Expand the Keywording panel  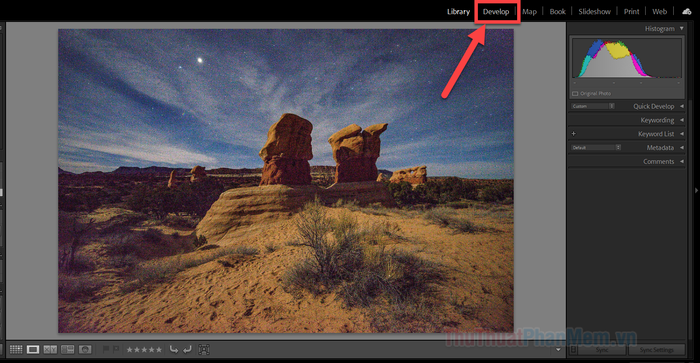[682, 120]
